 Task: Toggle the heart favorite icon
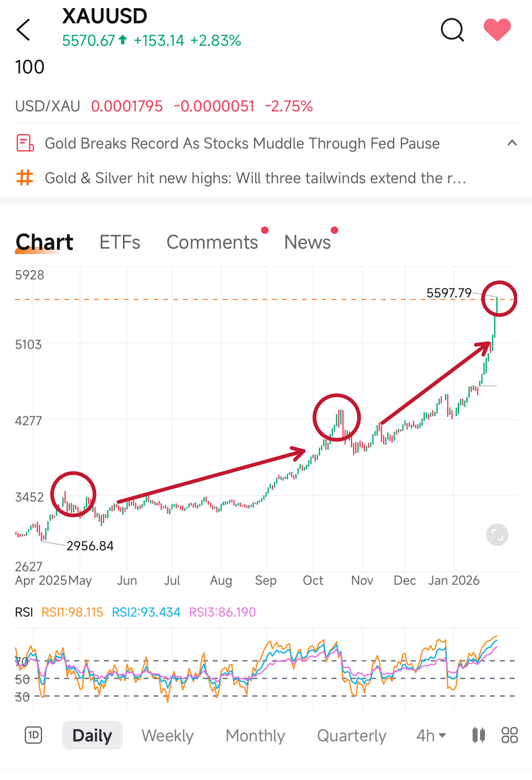(497, 30)
